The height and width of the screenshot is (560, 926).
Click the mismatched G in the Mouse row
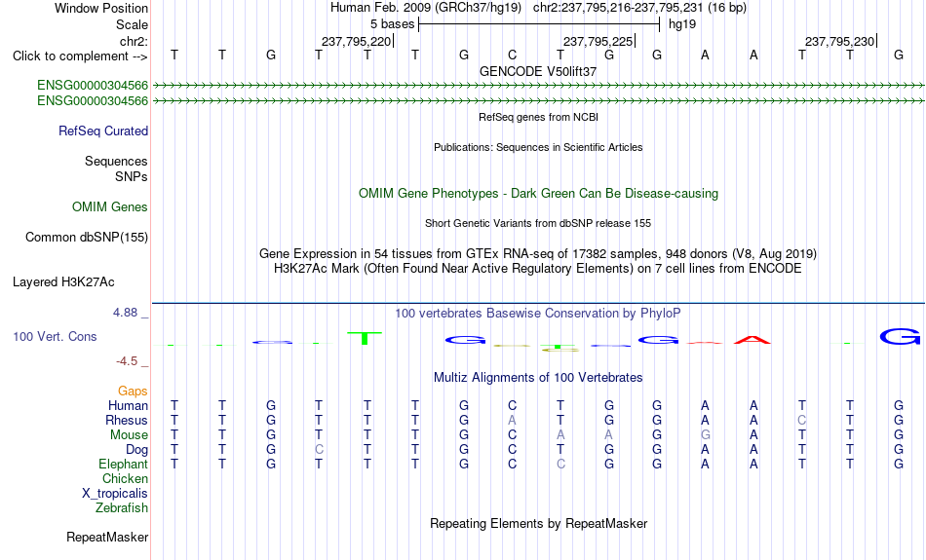coord(705,435)
